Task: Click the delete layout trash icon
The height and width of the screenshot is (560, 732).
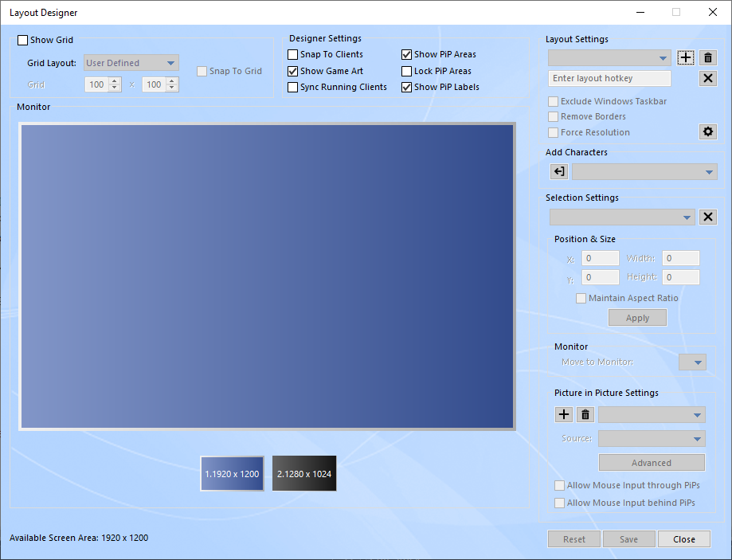Action: [x=708, y=58]
